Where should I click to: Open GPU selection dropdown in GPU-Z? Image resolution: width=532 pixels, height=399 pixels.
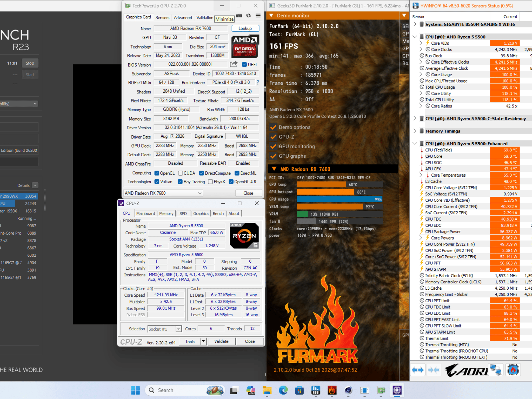[163, 193]
